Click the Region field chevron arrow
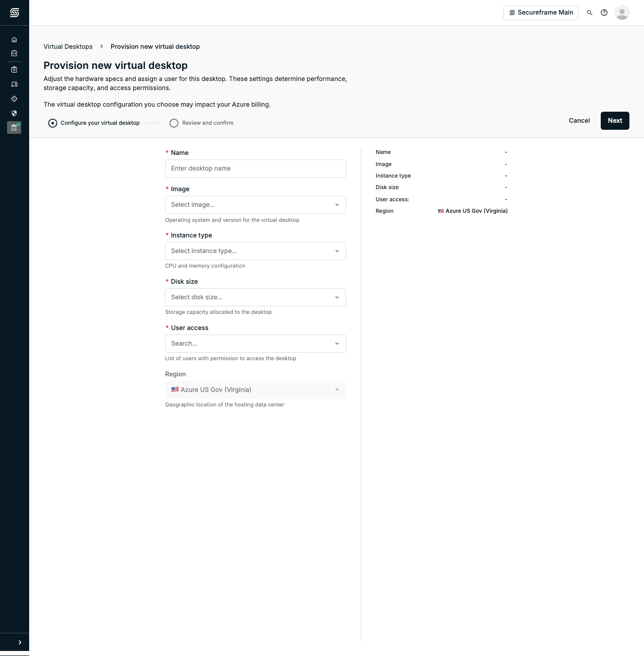Screen dimensions: 644x656 point(337,390)
